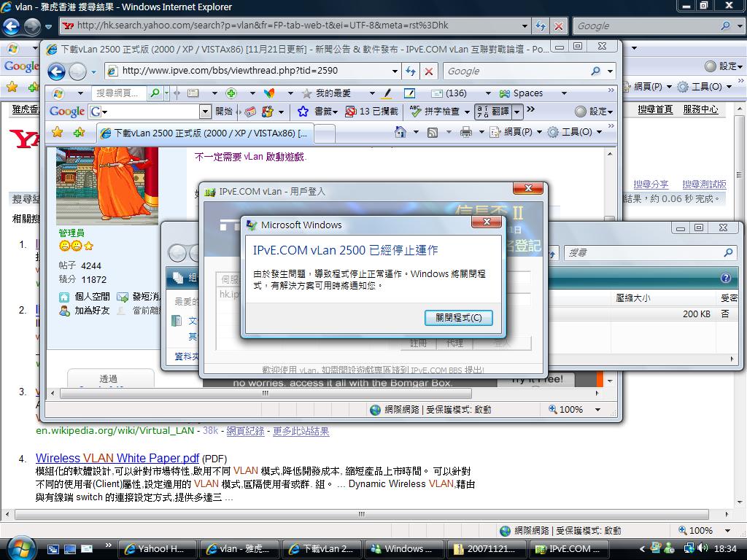Click the green Live Search magnifier button
747x560 pixels.
point(155,93)
